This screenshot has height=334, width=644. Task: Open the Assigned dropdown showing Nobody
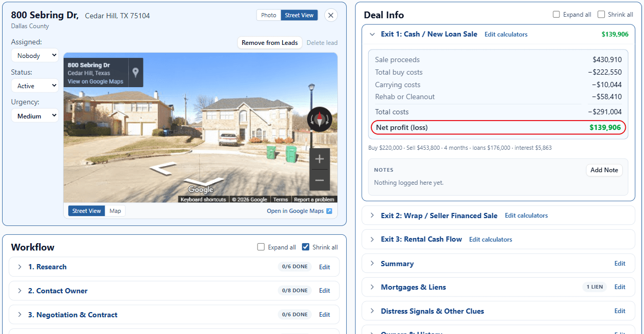pos(35,55)
